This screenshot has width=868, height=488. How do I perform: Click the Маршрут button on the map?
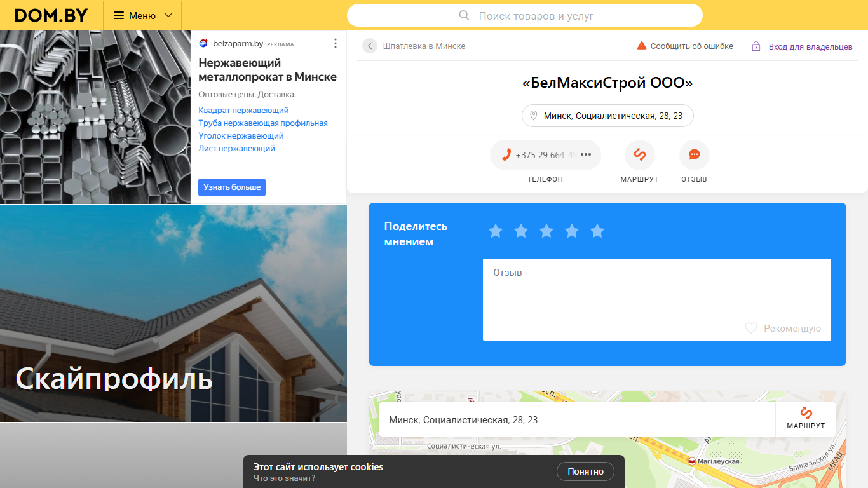(x=806, y=419)
